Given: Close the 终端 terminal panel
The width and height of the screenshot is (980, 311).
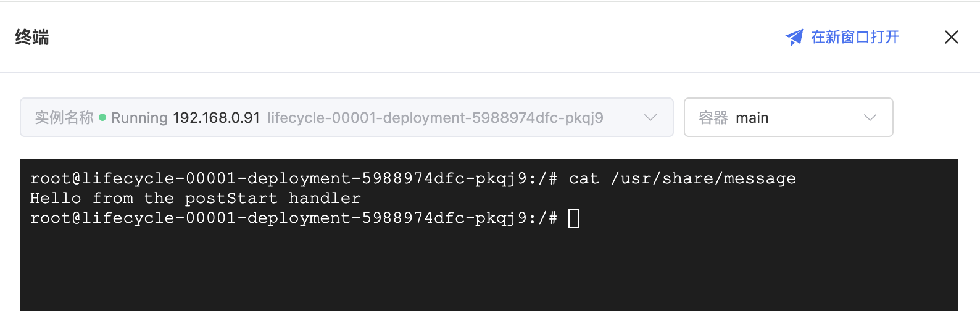Looking at the screenshot, I should [x=951, y=38].
